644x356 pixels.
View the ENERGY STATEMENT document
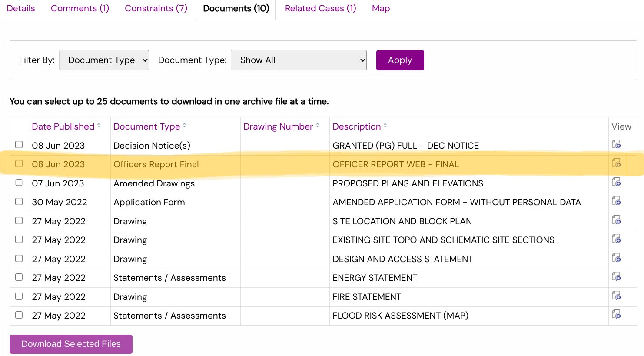click(616, 276)
